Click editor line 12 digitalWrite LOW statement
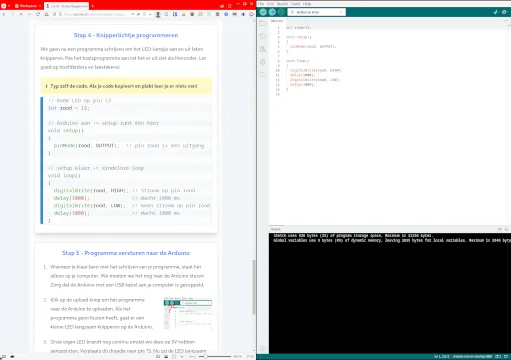The width and height of the screenshot is (511, 360). (x=314, y=80)
